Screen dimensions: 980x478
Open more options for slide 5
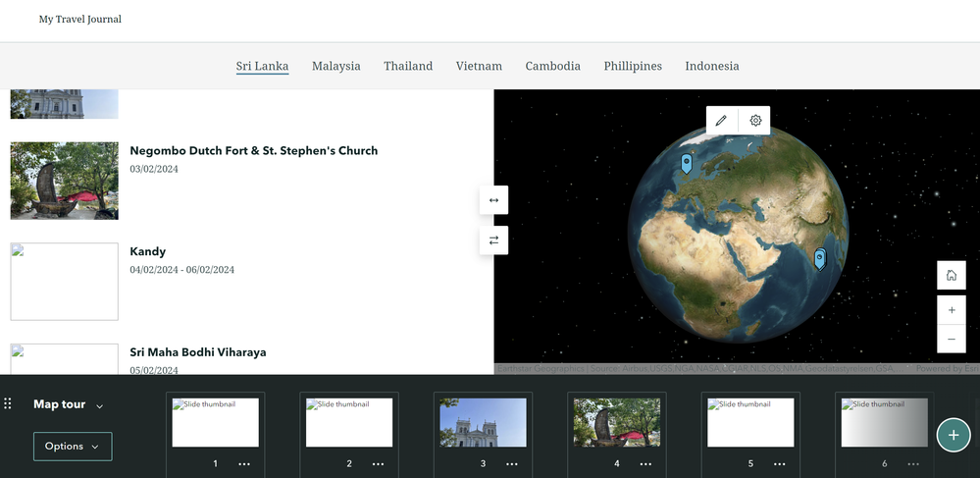779,464
